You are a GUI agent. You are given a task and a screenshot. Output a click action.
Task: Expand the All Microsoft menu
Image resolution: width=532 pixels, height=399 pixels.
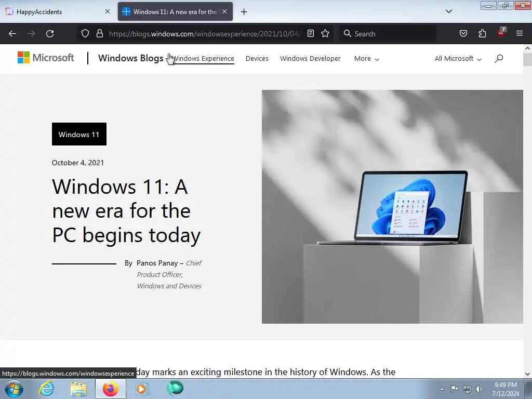[458, 58]
